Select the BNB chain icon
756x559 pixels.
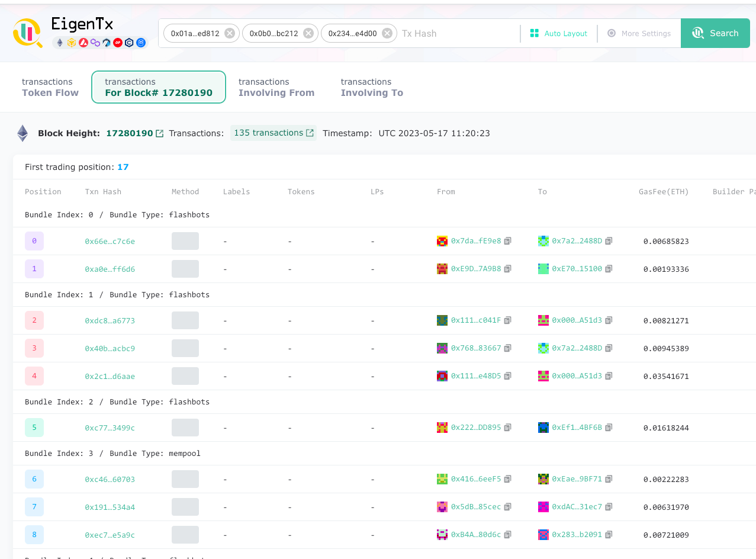pyautogui.click(x=72, y=43)
